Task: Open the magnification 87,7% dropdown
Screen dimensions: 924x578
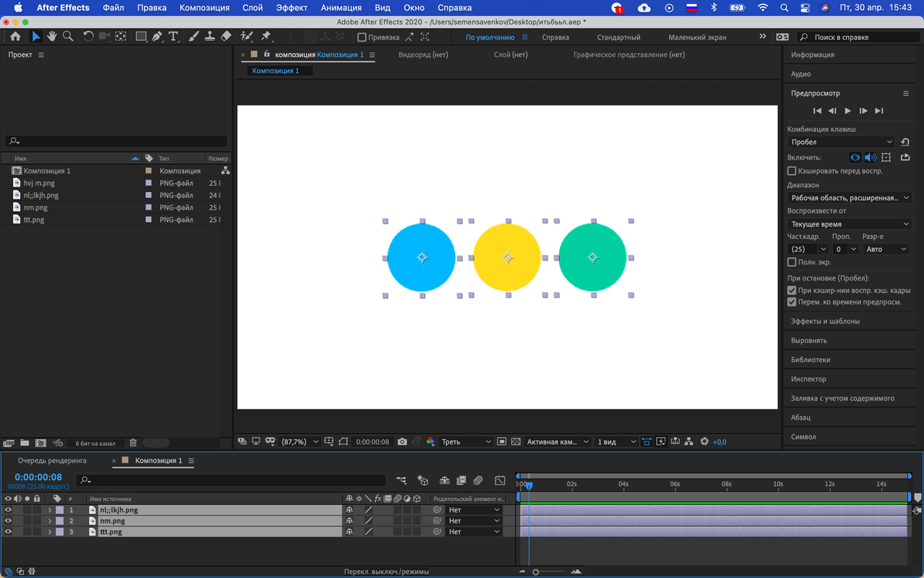Action: click(300, 442)
